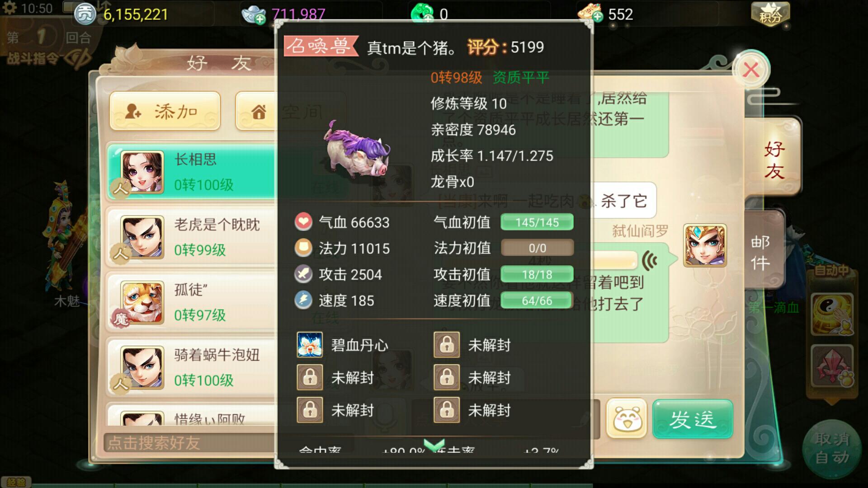Select friend 老虎是个眈眈 in the list

191,237
